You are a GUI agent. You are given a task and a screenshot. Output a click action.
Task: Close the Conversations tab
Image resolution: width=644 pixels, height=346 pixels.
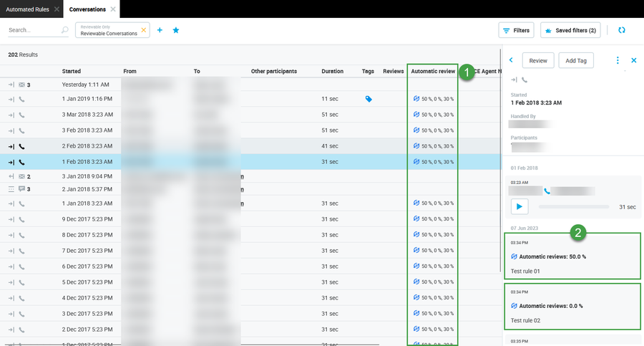tap(113, 9)
